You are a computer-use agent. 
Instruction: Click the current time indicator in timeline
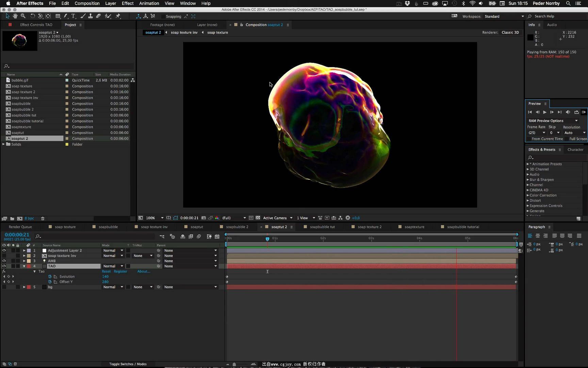[x=267, y=239]
